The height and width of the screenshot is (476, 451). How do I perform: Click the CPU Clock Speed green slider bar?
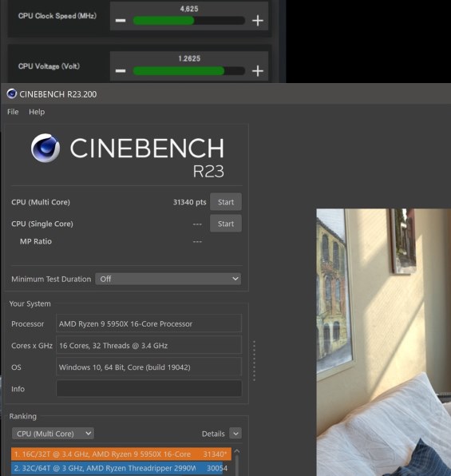[188, 21]
